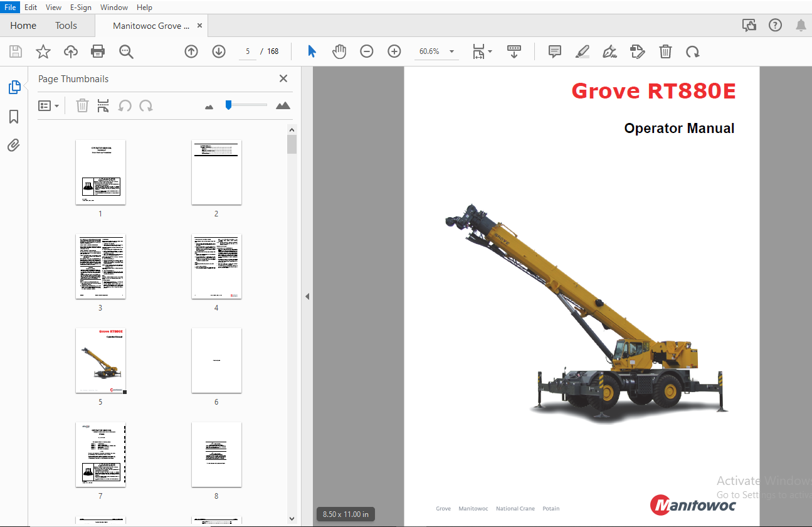Viewport: 812px width, 527px height.
Task: Open the fit page scrolling options
Action: point(482,51)
